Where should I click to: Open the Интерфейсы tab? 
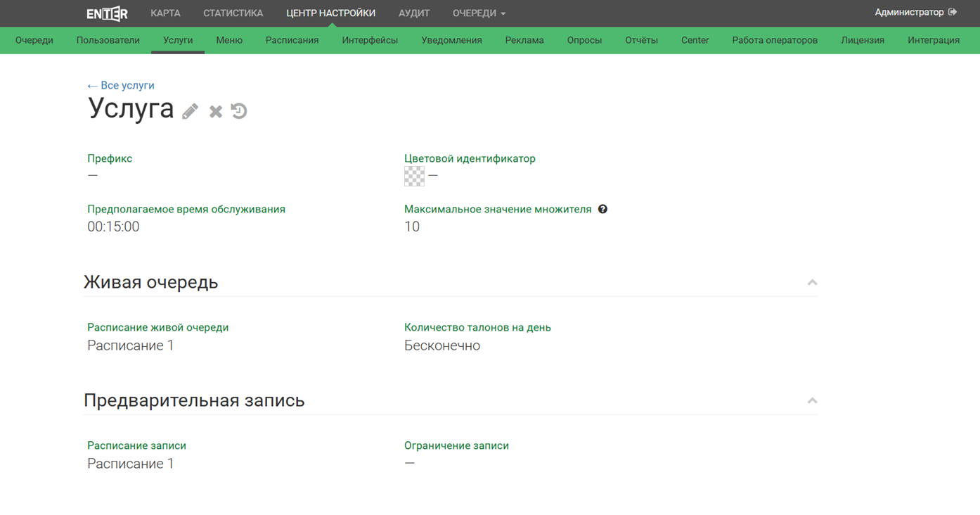(x=370, y=40)
